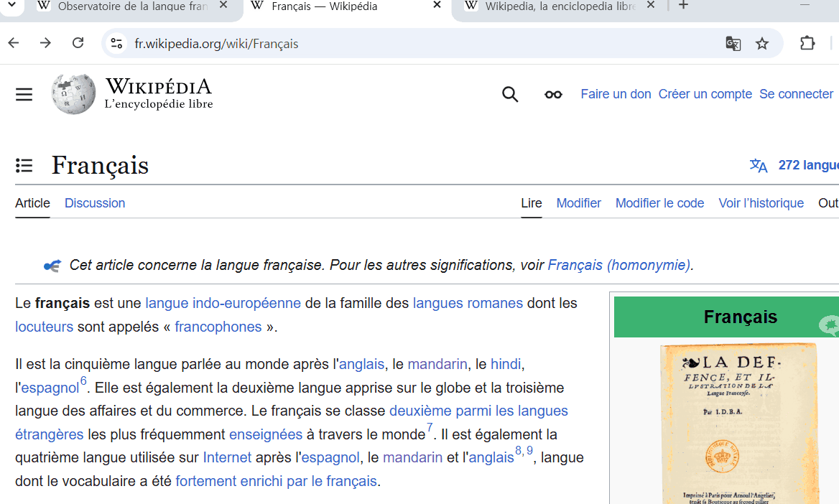Viewport: 839px width, 504px height.
Task: Open the appearance settings glasses icon
Action: pyautogui.click(x=552, y=94)
